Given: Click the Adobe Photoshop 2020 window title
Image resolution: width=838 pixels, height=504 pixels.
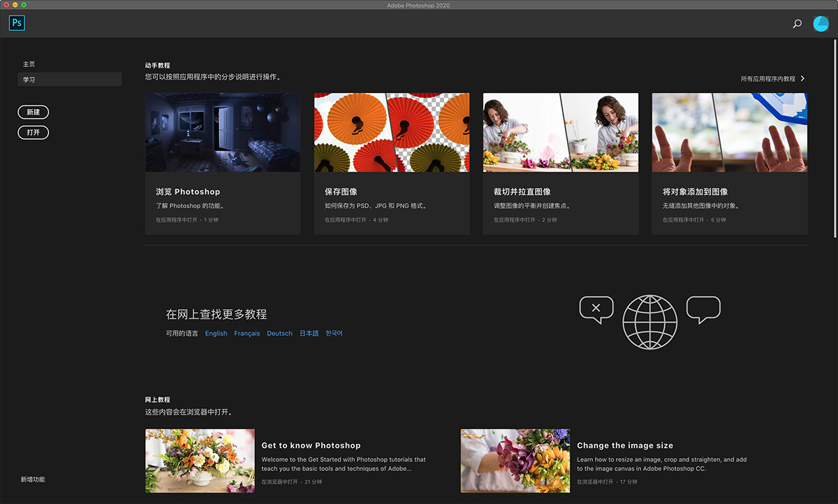Looking at the screenshot, I should [x=419, y=6].
